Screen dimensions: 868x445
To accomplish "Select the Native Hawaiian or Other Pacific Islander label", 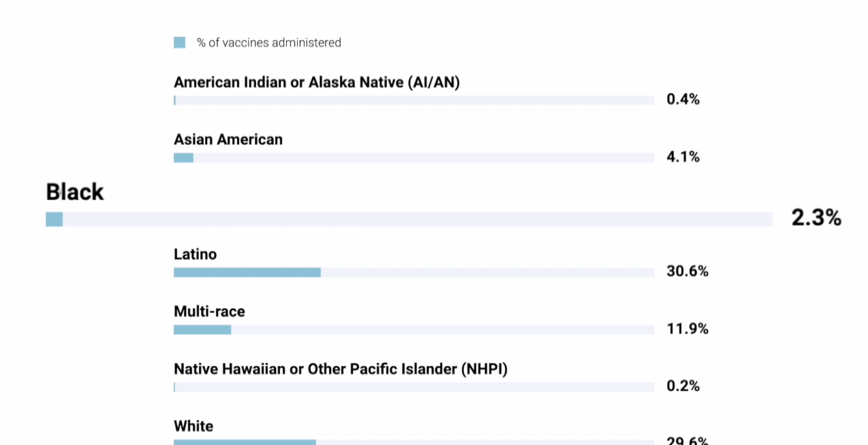I will 341,369.
